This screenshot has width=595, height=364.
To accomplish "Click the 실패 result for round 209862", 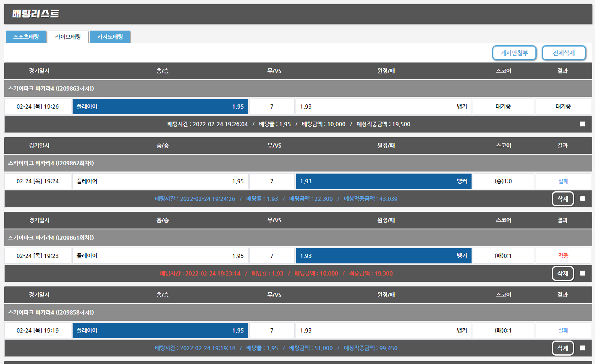I will pos(563,181).
